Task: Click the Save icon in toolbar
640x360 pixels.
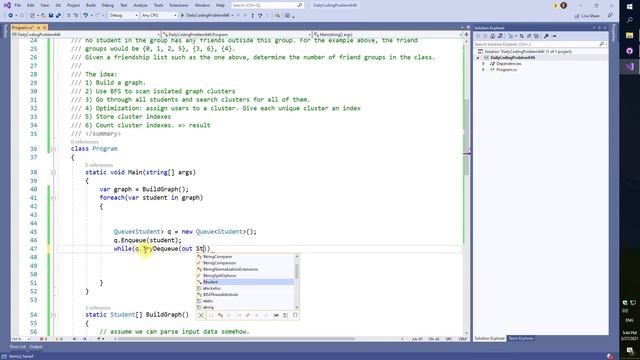Action: point(51,16)
